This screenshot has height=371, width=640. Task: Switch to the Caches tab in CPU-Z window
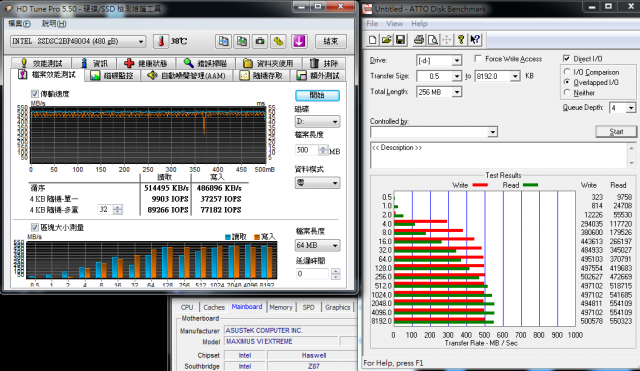214,307
